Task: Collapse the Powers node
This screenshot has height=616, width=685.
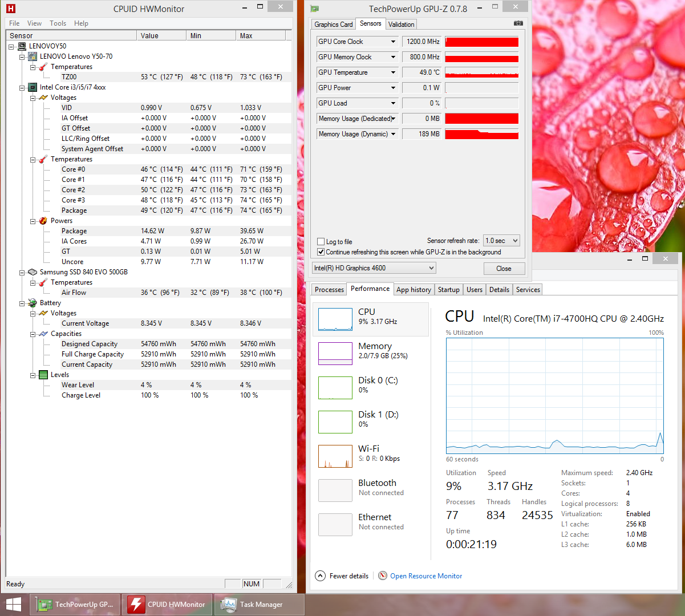Action: (33, 221)
